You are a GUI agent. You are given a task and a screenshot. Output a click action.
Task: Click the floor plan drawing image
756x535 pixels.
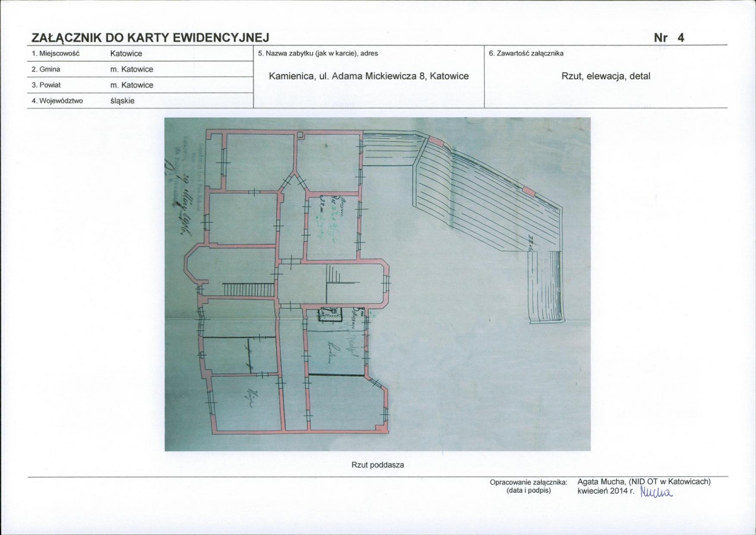click(x=378, y=284)
